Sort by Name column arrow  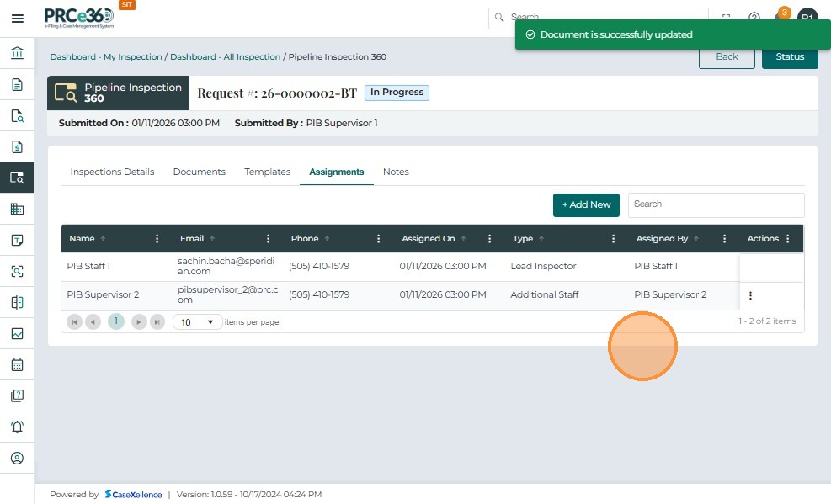[103, 239]
